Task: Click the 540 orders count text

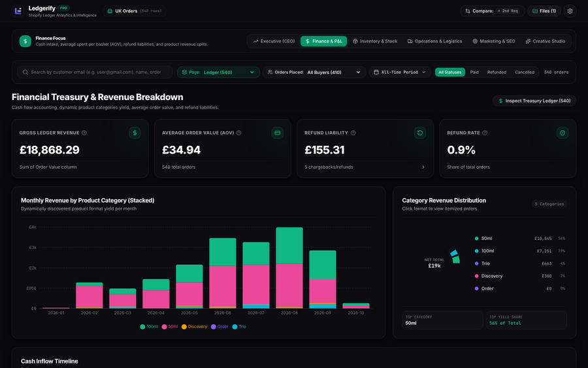Action: coord(556,72)
